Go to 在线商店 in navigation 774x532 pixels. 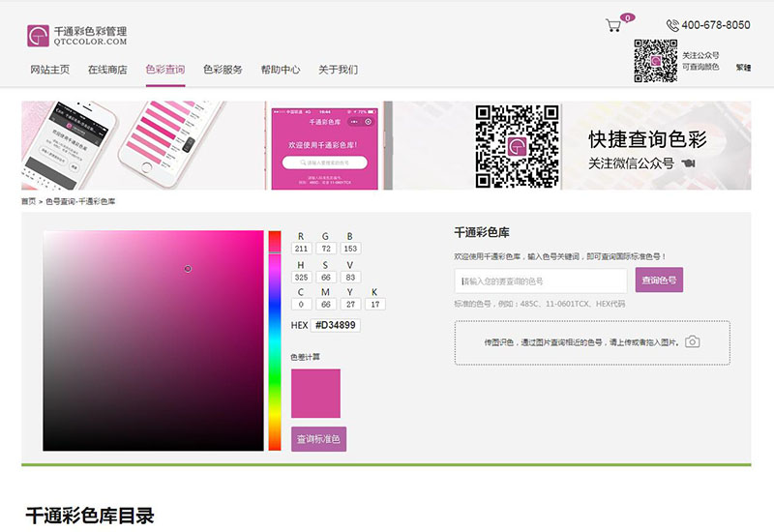(107, 70)
